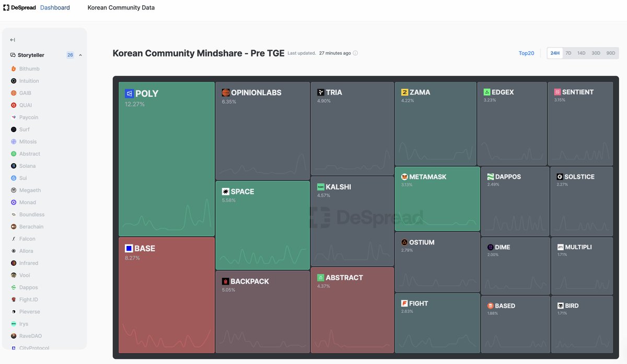
Task: Click the Storyteller count badge 26
Action: click(x=70, y=55)
